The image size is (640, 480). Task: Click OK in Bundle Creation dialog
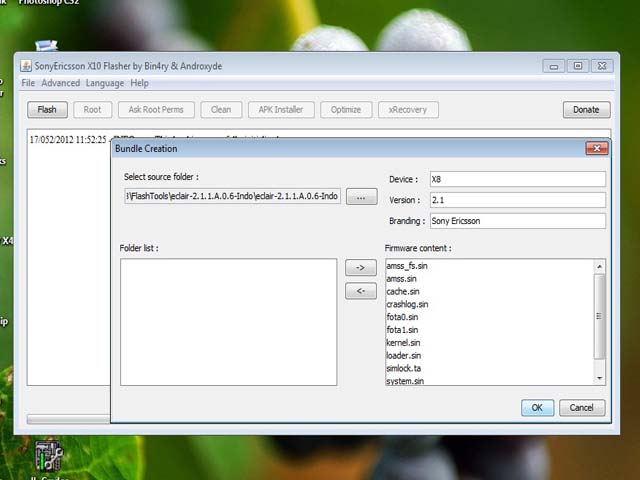tap(538, 408)
